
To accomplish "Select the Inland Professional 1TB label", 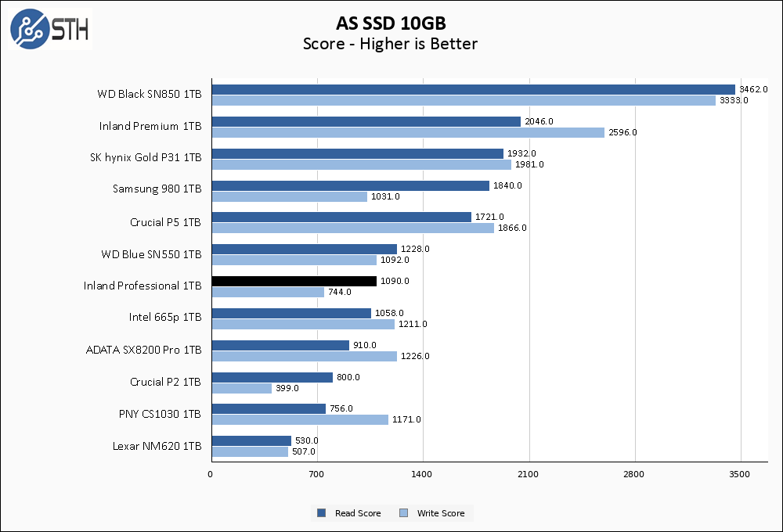I will 143,286.
